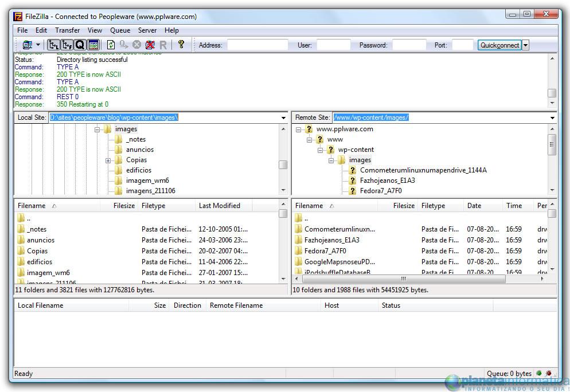Viewport: 570px width, 392px height.
Task: Toggle the message log view
Action: (93, 45)
